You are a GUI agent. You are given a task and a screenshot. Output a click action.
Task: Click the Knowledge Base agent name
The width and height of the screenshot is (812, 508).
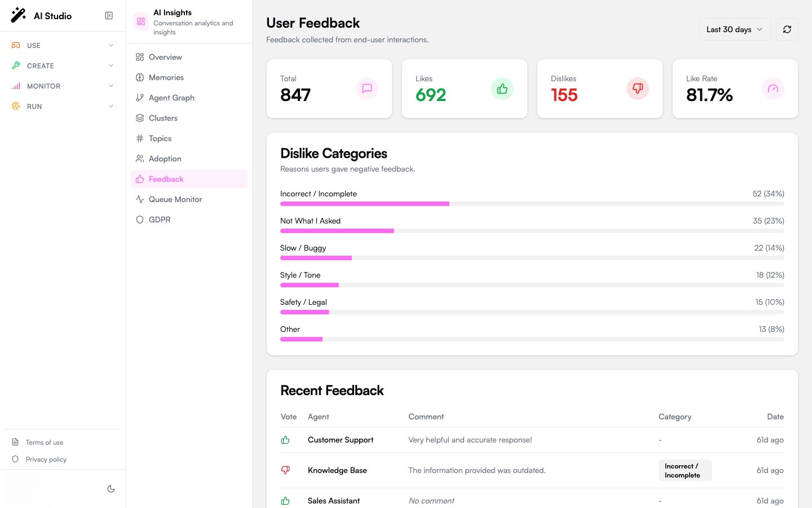337,470
